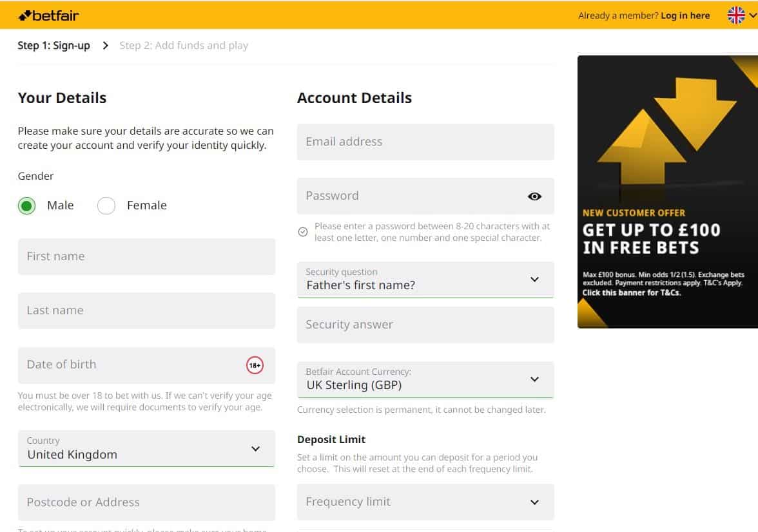
Task: Open the Betfair Account Currency dropdown
Action: pyautogui.click(x=425, y=380)
